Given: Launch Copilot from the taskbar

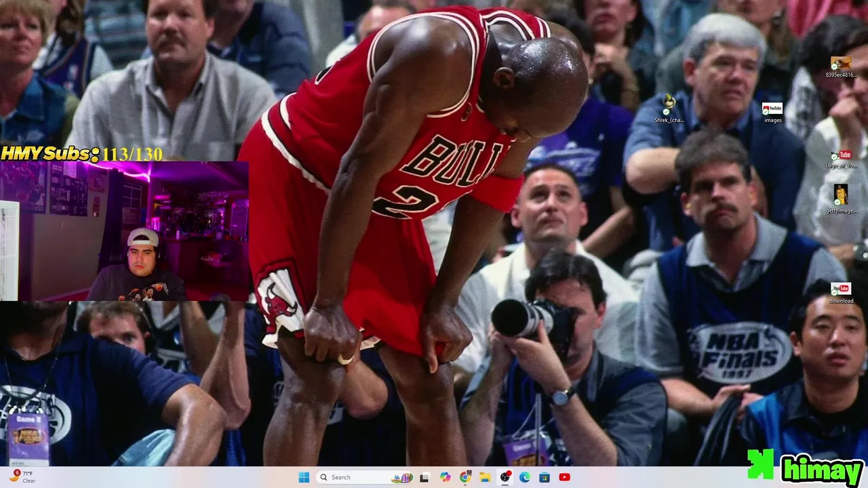Looking at the screenshot, I should pos(445,477).
